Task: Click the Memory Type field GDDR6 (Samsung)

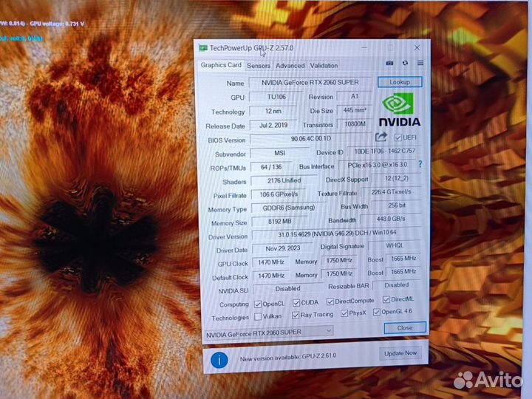Action: click(x=288, y=208)
